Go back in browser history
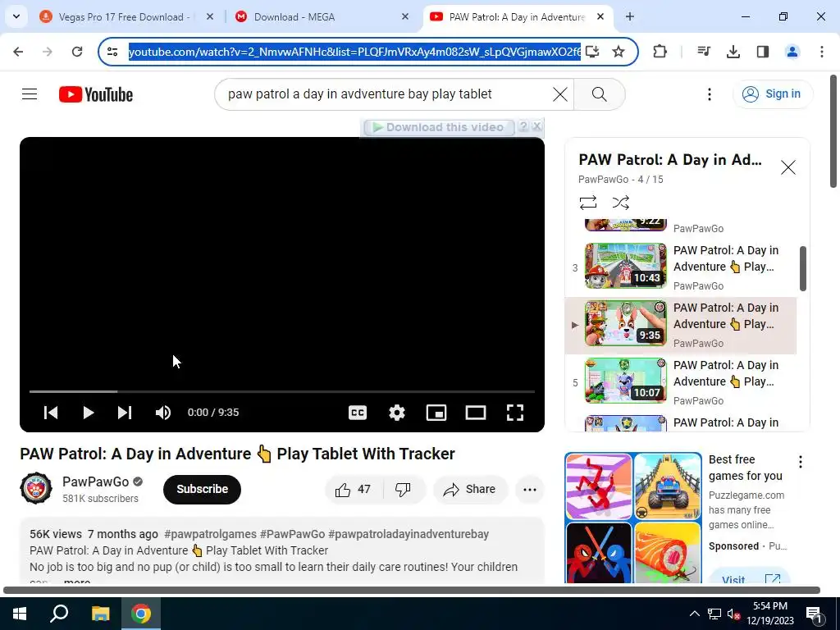 [x=18, y=52]
